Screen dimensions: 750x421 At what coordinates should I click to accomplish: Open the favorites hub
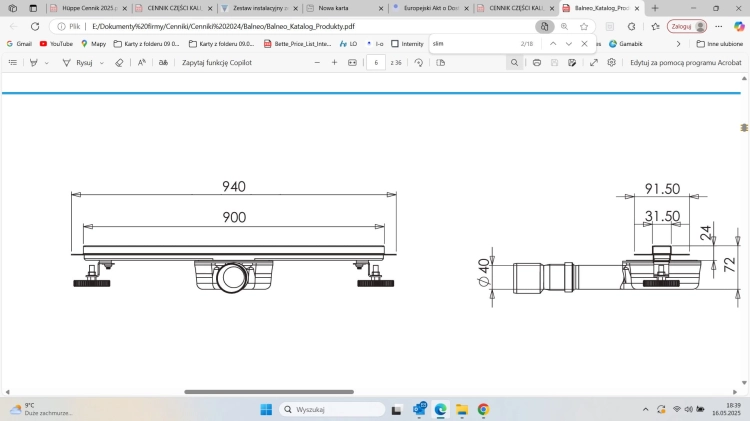655,26
